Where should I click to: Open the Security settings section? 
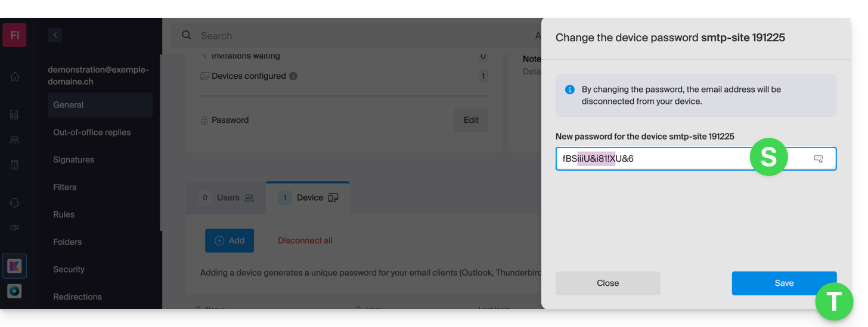[69, 269]
